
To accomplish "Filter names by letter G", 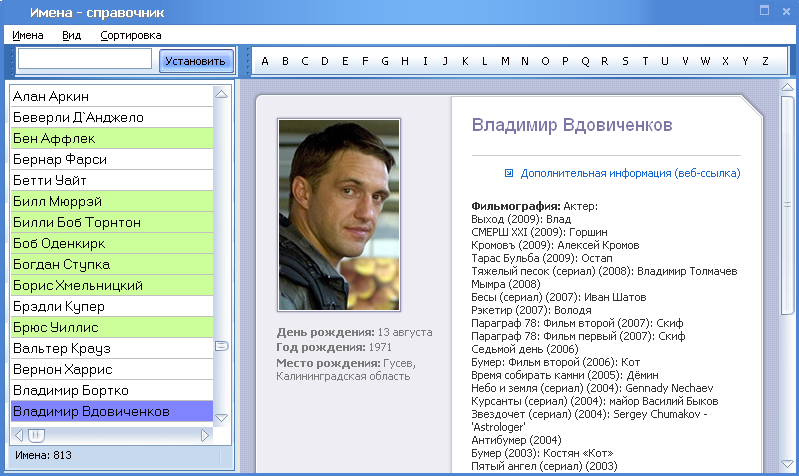I will pyautogui.click(x=385, y=61).
